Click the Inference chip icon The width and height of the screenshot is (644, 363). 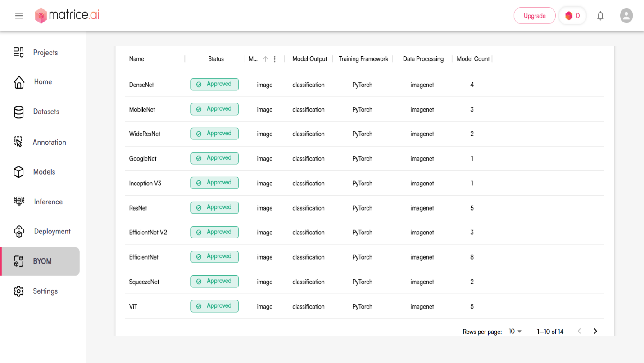coord(19,202)
